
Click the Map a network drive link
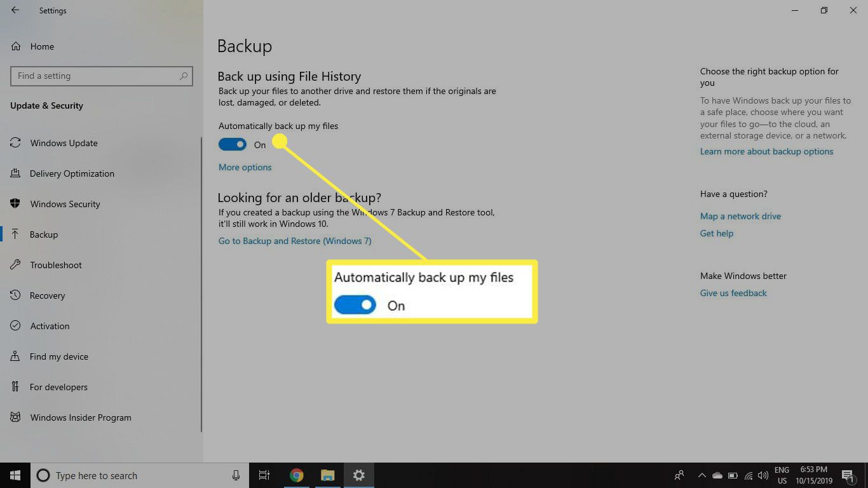coord(740,216)
